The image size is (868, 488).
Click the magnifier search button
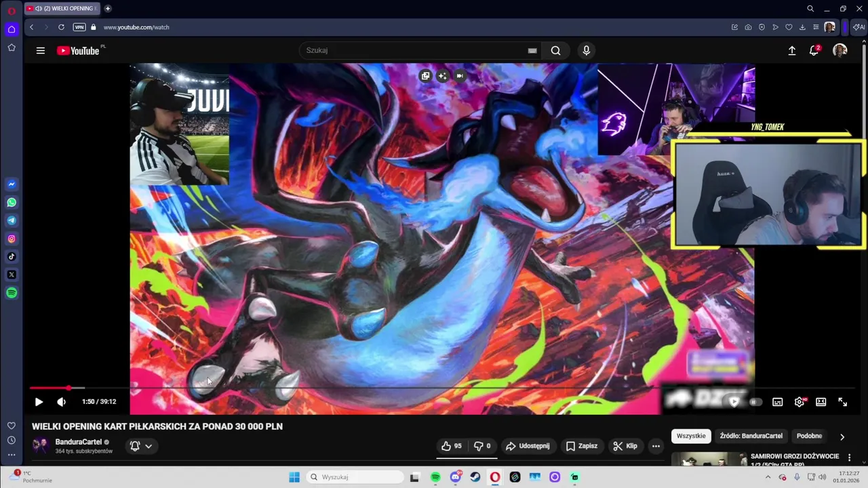click(555, 50)
